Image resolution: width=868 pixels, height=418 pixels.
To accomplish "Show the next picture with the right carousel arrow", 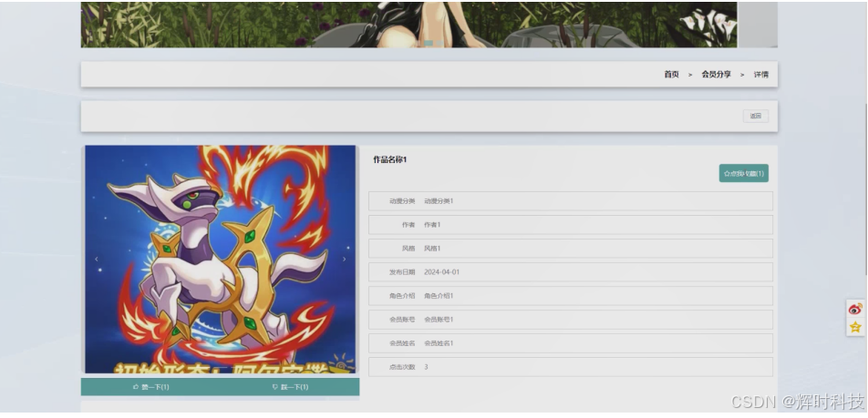I will point(344,259).
